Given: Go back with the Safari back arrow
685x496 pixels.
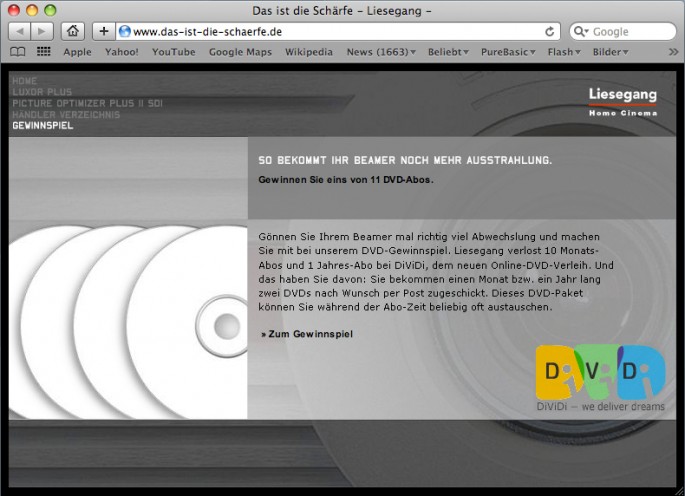Looking at the screenshot, I should 20,31.
